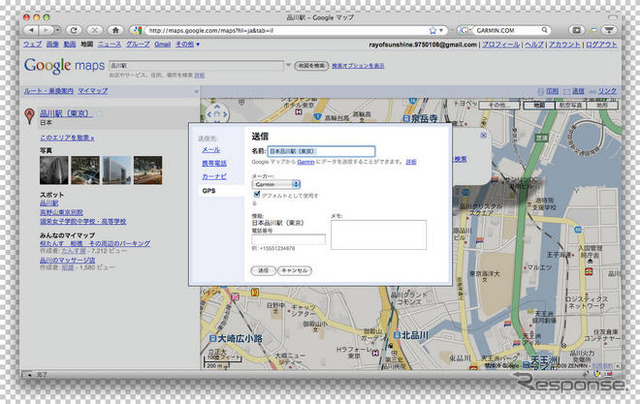Click the browser Back arrow button

[x=31, y=30]
